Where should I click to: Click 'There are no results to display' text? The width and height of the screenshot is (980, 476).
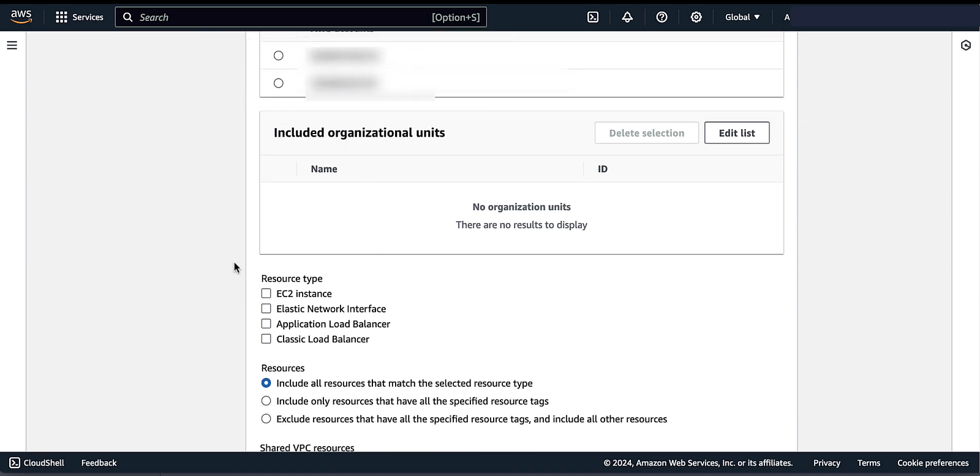[x=521, y=225]
